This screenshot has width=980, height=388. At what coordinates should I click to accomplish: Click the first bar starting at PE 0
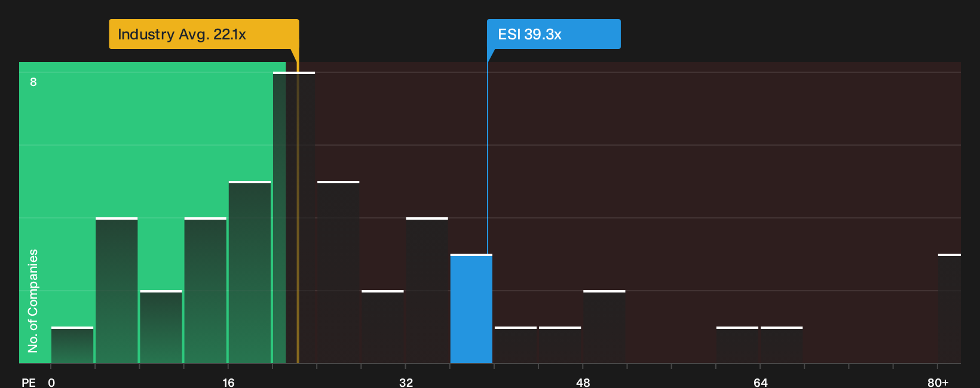tap(72, 345)
